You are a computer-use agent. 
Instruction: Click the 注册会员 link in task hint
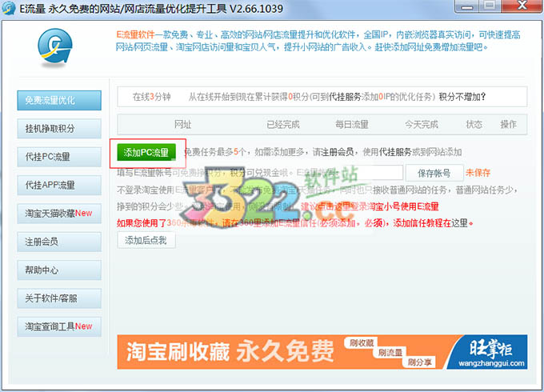(338, 152)
